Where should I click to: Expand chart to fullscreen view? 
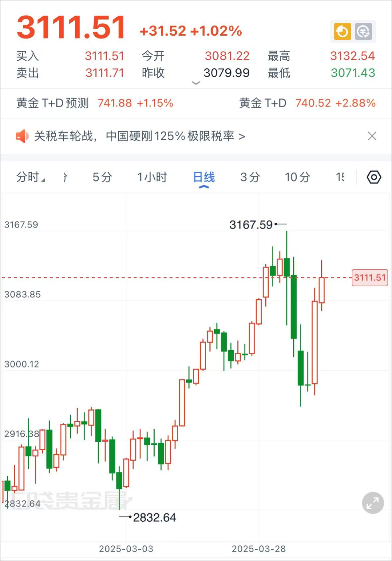(373, 503)
